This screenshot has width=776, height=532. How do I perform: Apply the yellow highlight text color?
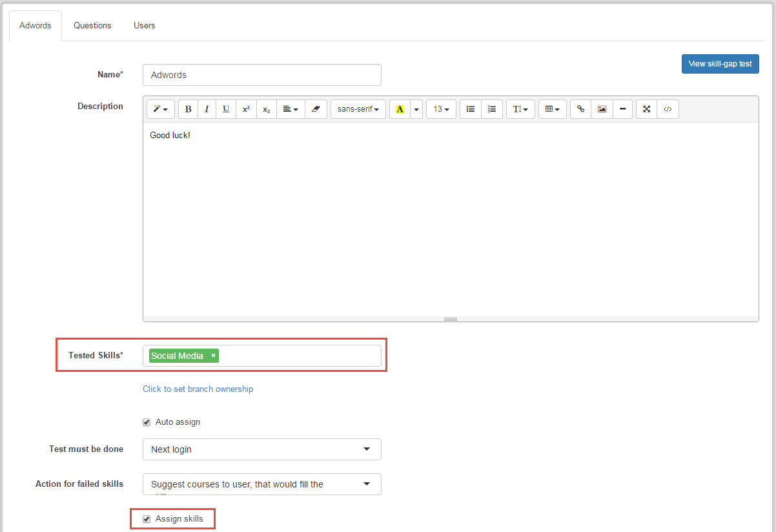pyautogui.click(x=400, y=109)
